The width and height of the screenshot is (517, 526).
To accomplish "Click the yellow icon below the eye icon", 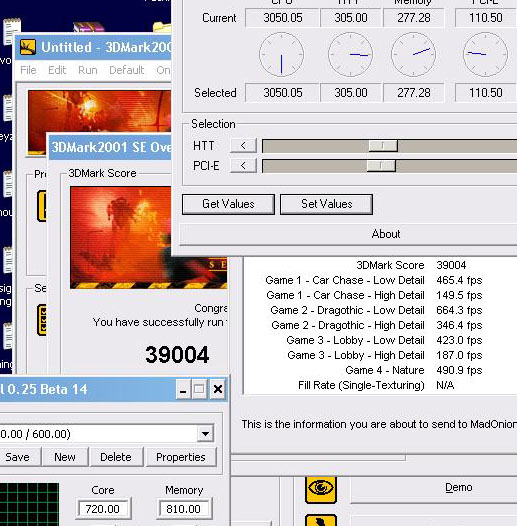I will [321, 520].
